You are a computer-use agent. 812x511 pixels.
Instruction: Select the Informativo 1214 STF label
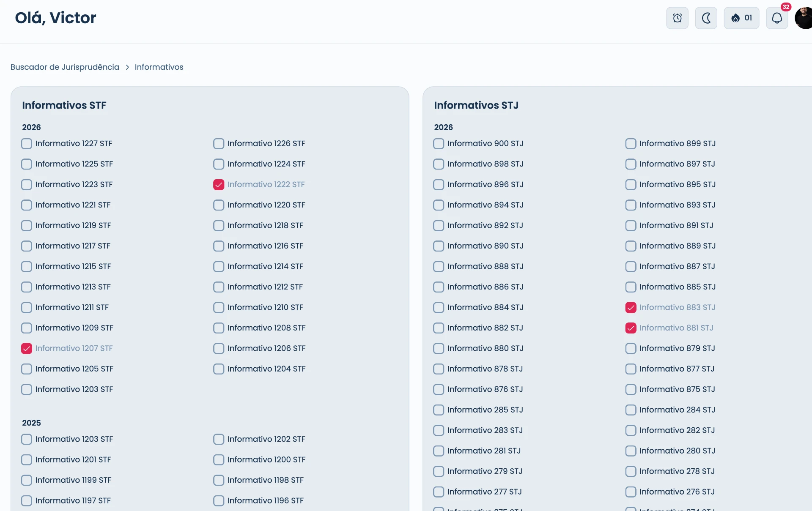[265, 267]
